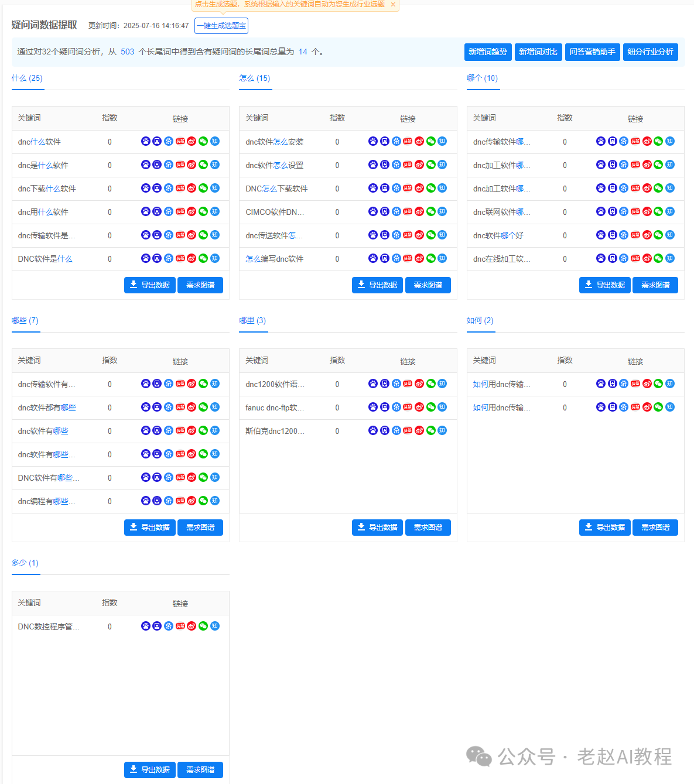Screen dimensions: 694x784
Task: Click WeChat icon in dnc1200软件语… row
Action: [x=431, y=384]
